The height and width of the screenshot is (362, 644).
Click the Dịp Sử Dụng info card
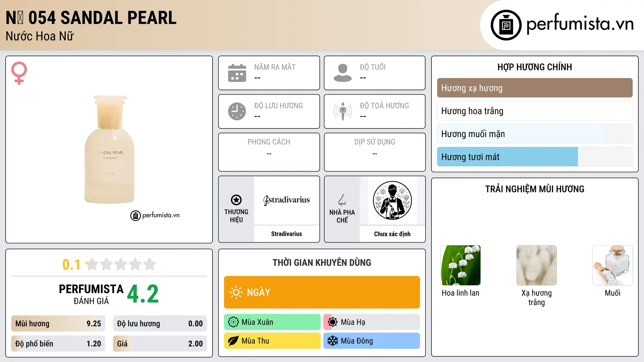tap(375, 152)
